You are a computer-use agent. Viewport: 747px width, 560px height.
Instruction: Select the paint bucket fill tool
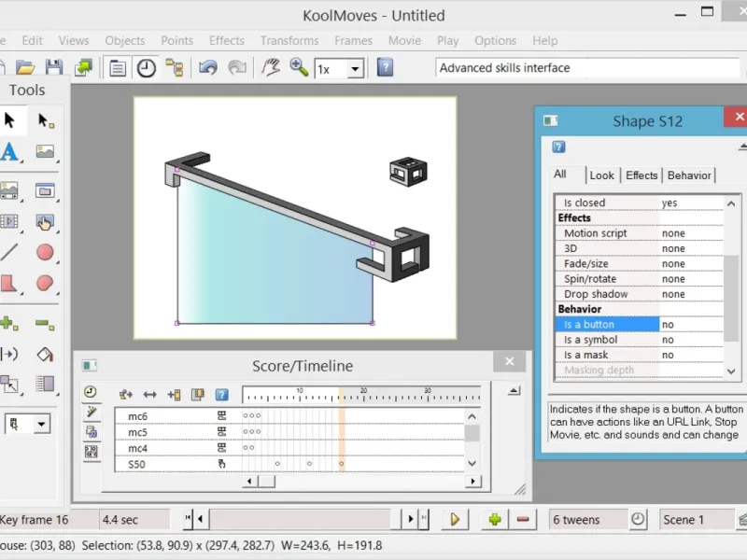(45, 355)
